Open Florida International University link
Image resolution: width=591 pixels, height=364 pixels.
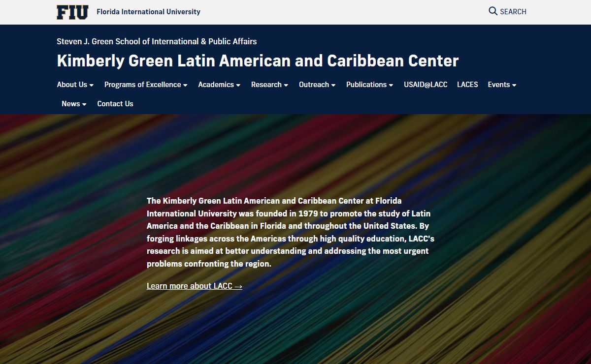[148, 12]
